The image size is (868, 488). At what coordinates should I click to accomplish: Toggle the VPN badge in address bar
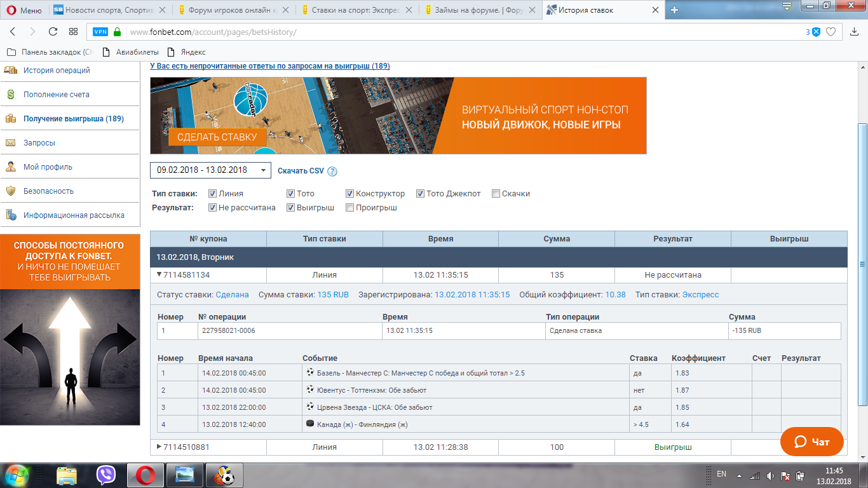(x=100, y=32)
